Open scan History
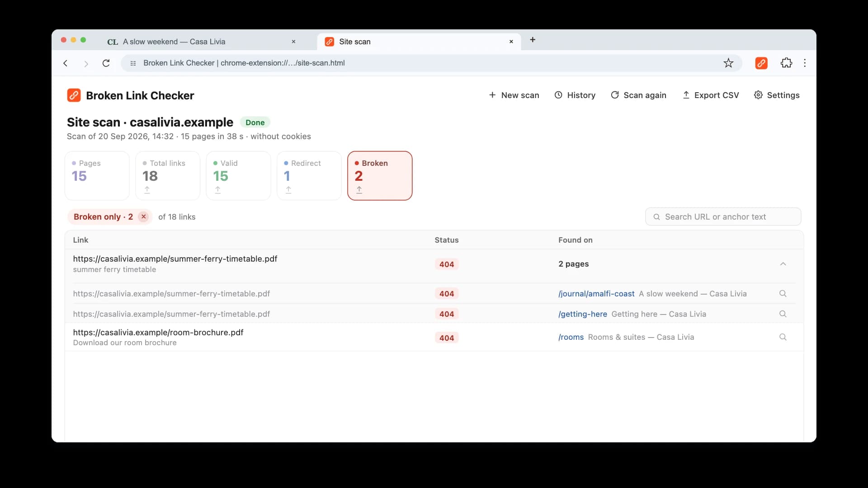Viewport: 868px width, 488px height. (575, 95)
